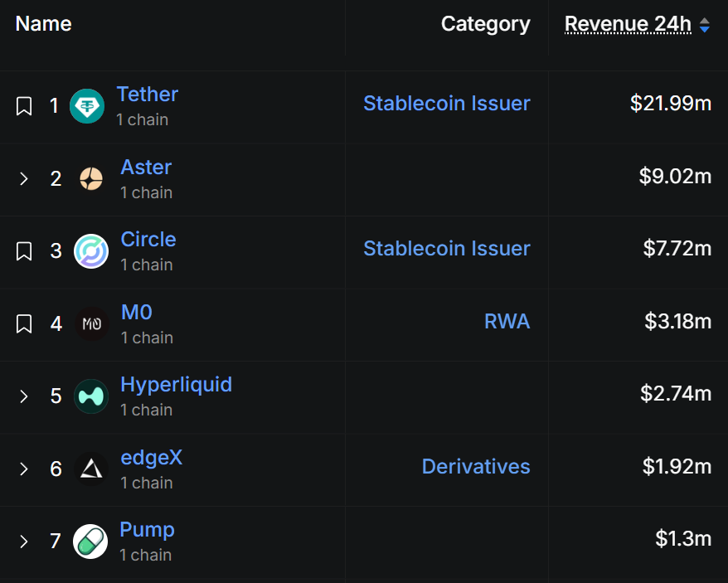The height and width of the screenshot is (583, 728).
Task: Click the M0 logo icon
Action: coord(91,323)
